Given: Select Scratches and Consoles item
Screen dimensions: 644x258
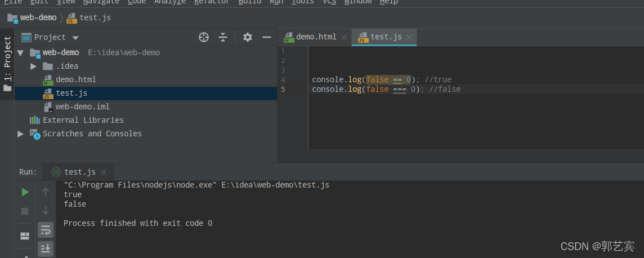Looking at the screenshot, I should click(x=92, y=134).
